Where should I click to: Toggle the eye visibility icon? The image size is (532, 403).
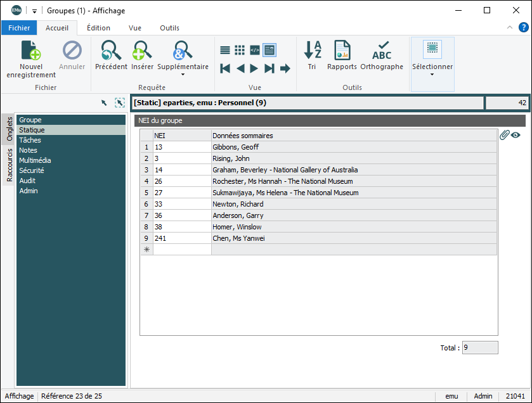(x=516, y=135)
